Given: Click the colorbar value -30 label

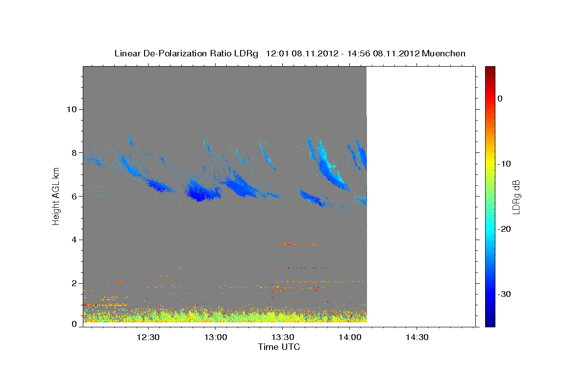Looking at the screenshot, I should tap(504, 294).
